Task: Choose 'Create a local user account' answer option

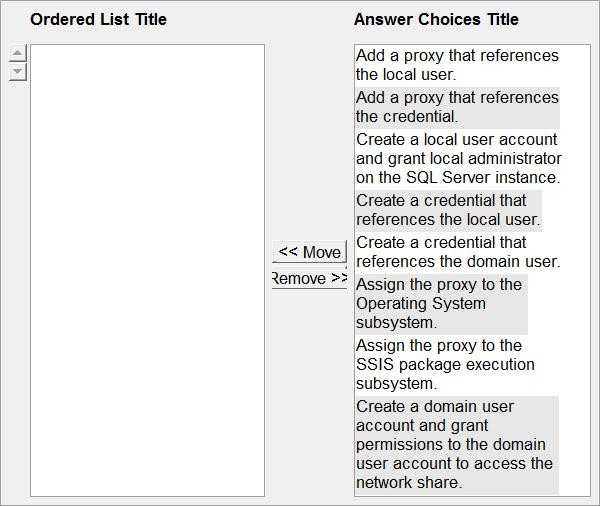Action: tap(458, 158)
